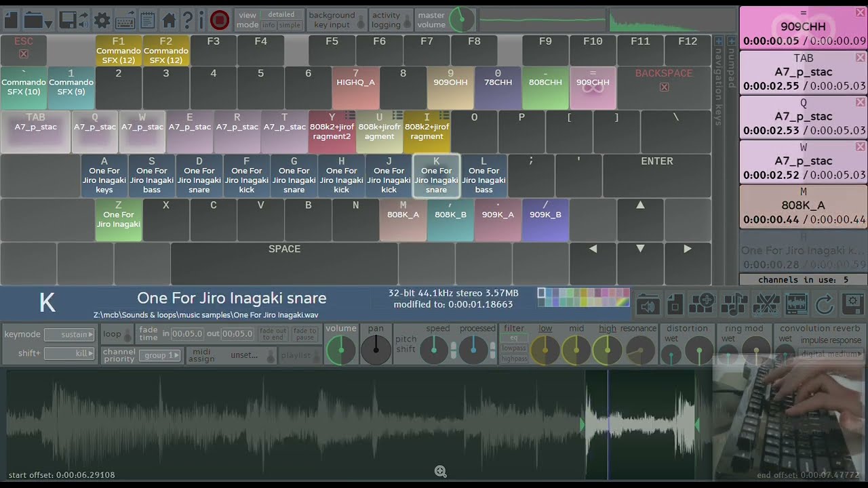The image size is (868, 488).
Task: Adjust the master volume knob
Action: pos(462,20)
